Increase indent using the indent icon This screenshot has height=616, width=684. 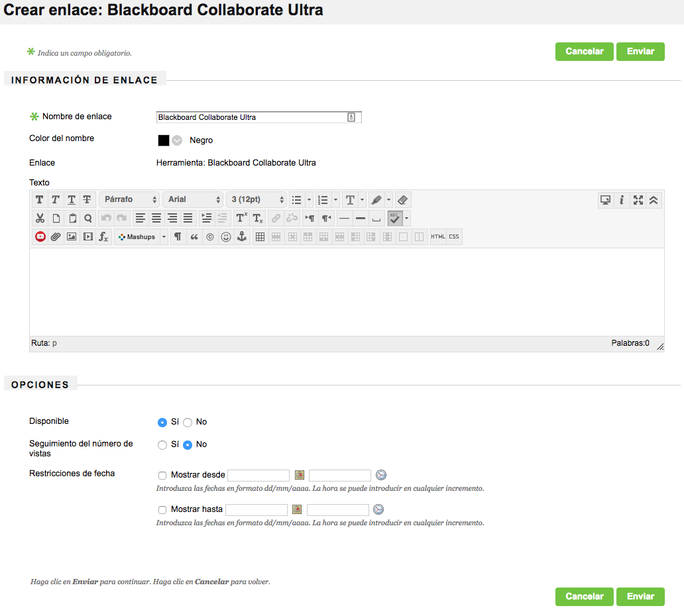206,218
